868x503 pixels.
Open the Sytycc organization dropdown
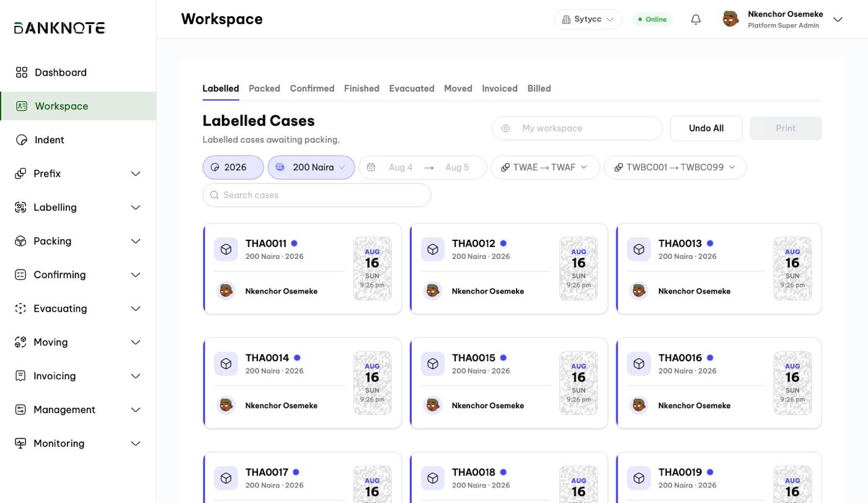click(588, 19)
